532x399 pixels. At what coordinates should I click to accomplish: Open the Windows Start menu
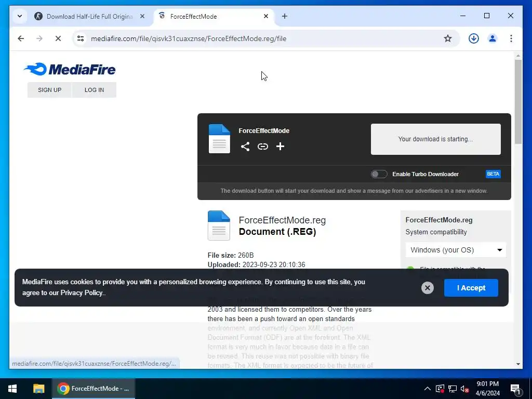(12, 389)
